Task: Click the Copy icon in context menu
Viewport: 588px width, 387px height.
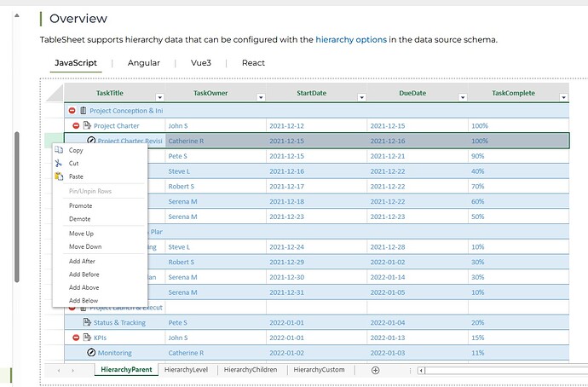Action: tap(59, 150)
